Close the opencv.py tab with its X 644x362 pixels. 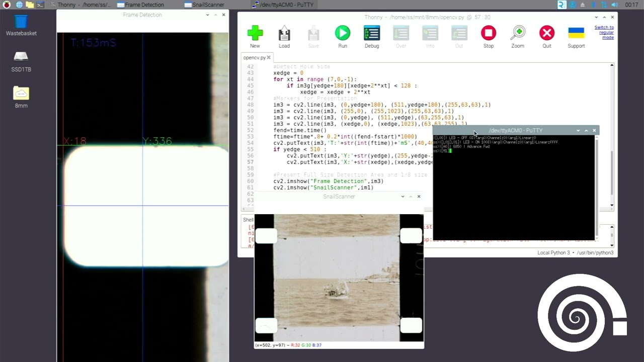pyautogui.click(x=270, y=58)
